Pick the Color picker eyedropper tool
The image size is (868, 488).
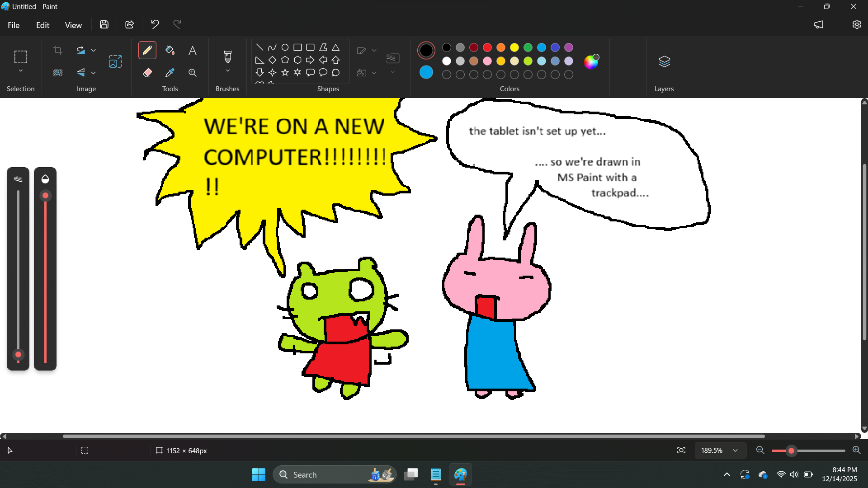click(x=170, y=73)
